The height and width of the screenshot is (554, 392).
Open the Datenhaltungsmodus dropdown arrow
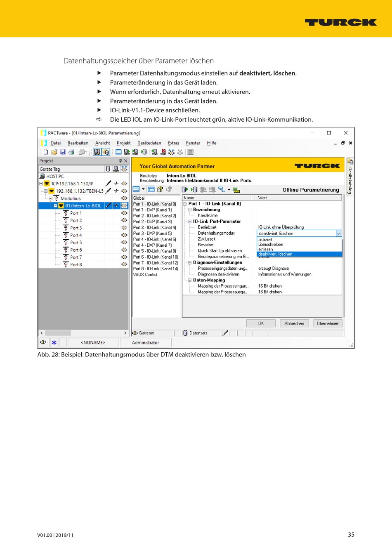(x=339, y=233)
